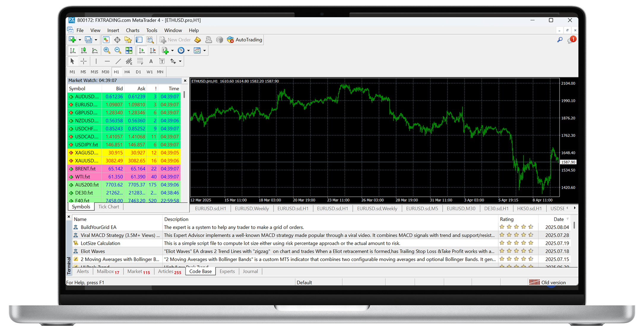Open a new chart window

[72, 39]
